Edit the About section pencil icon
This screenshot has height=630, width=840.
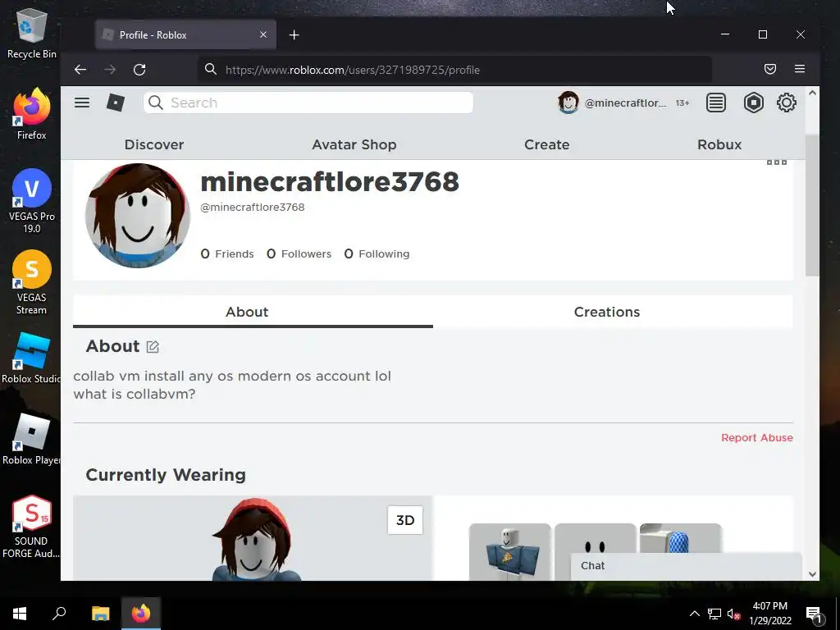153,347
